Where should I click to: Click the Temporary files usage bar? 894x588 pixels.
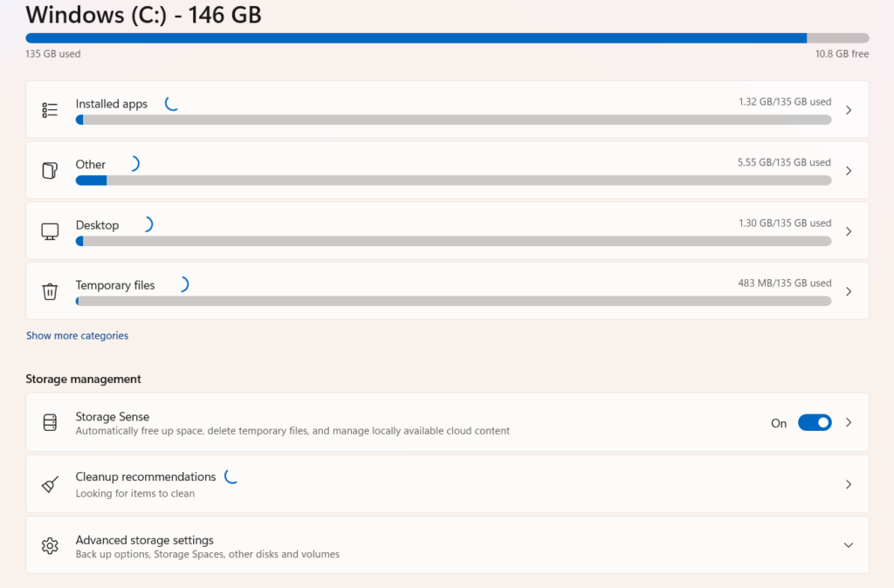coord(453,301)
